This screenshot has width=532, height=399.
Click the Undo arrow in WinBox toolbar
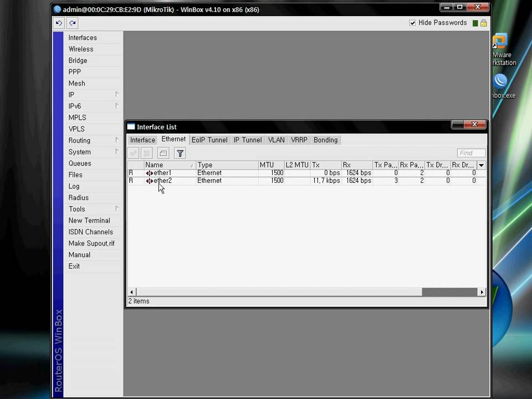59,23
